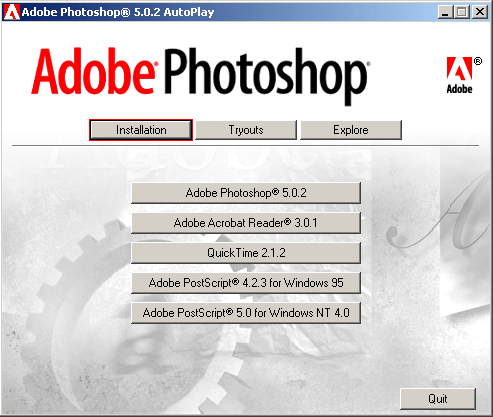Click the Adobe icon in the title bar

coord(12,12)
